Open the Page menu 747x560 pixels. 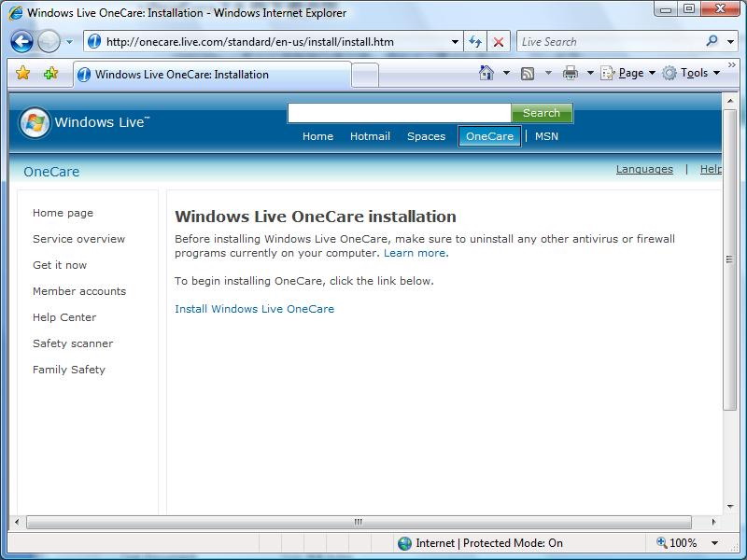(x=627, y=73)
